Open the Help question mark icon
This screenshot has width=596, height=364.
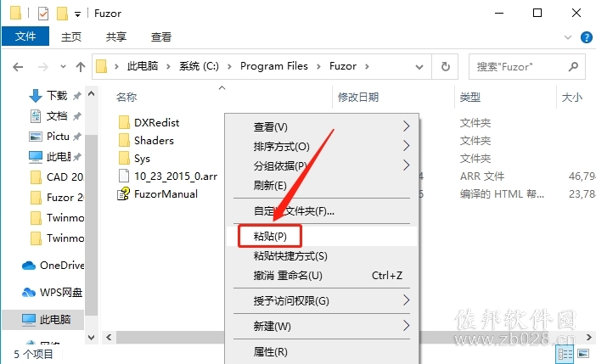click(x=586, y=37)
